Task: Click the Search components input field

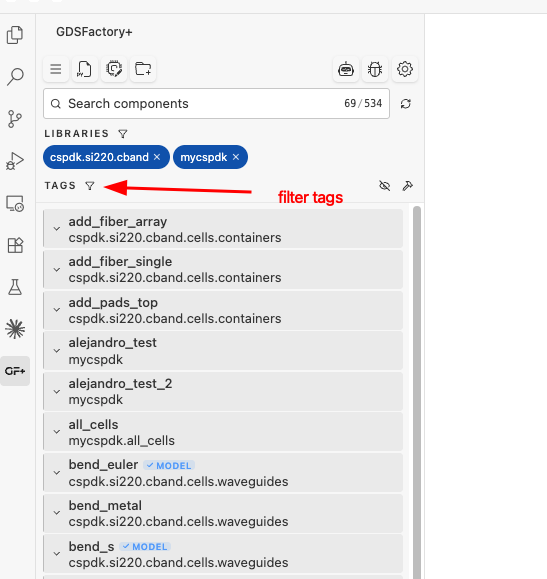Action: tap(216, 104)
